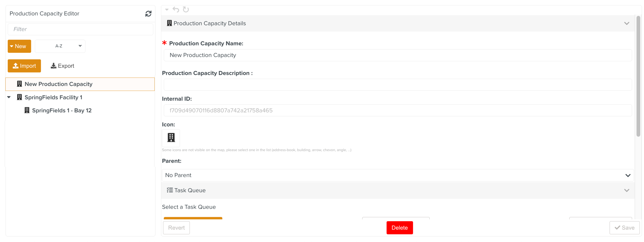
Task: Open the building icon picker
Action: click(171, 138)
